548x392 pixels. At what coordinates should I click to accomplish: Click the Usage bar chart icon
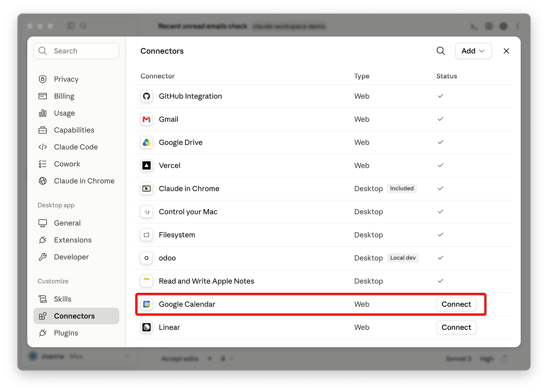coord(43,113)
